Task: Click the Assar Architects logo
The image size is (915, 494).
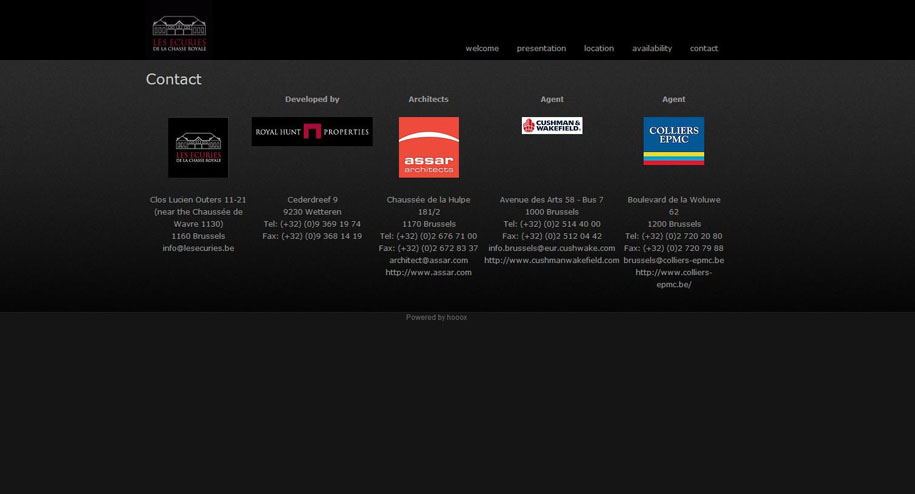Action: (429, 148)
